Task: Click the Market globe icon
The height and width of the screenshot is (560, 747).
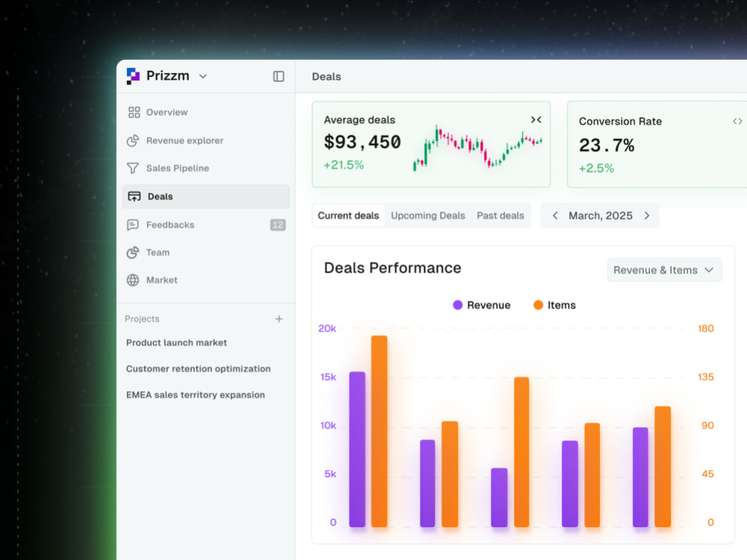Action: (x=133, y=280)
